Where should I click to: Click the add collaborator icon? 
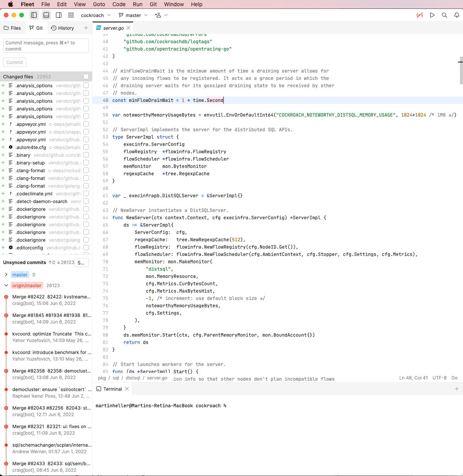158,15
